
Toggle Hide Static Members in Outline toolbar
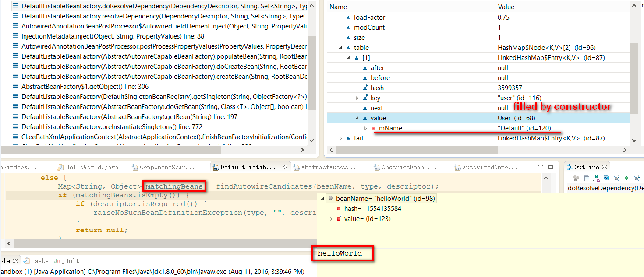tap(616, 178)
